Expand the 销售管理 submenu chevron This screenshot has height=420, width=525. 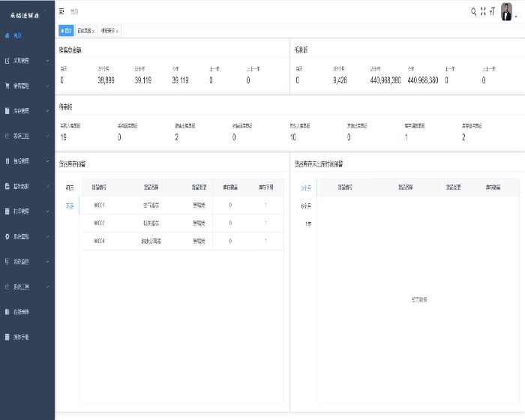(47, 85)
